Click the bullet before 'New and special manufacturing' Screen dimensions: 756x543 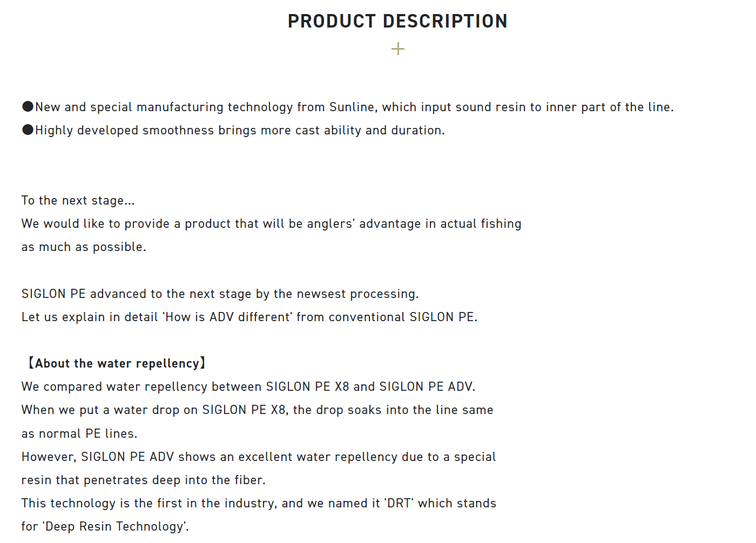[28, 107]
